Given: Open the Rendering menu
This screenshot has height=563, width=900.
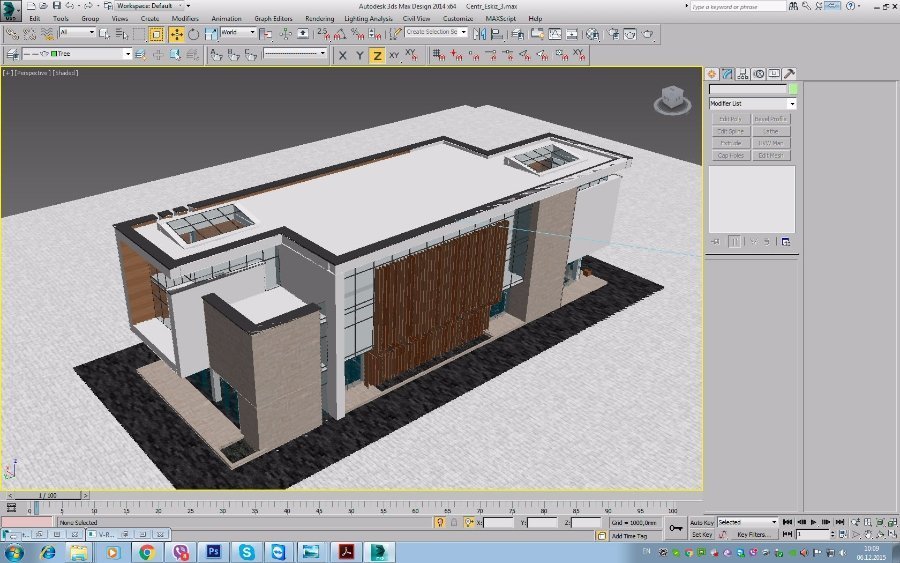Looking at the screenshot, I should click(319, 18).
